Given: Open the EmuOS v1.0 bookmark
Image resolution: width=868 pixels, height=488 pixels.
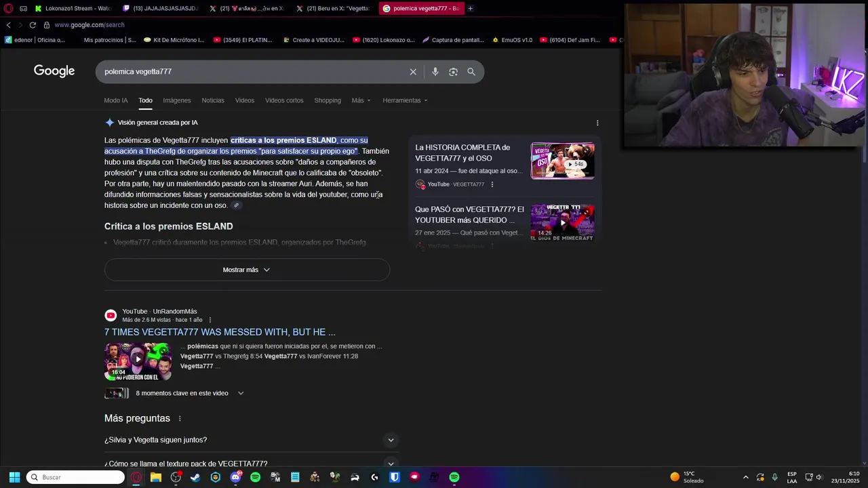Looking at the screenshot, I should point(512,40).
